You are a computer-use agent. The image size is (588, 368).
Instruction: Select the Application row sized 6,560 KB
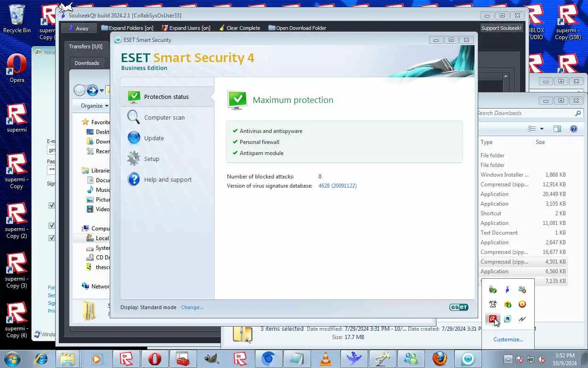[x=523, y=271]
